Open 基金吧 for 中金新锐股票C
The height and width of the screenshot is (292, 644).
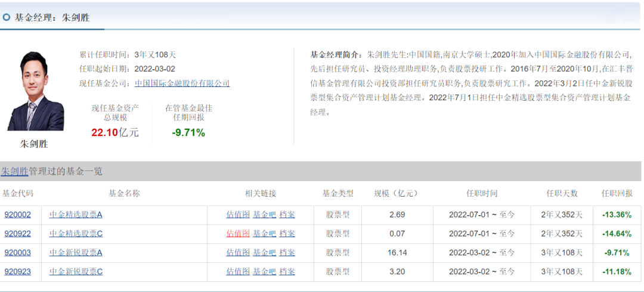(x=264, y=272)
